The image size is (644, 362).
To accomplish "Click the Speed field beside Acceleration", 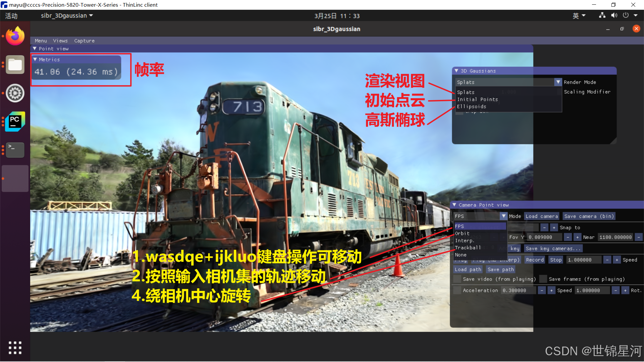I will [x=592, y=290].
